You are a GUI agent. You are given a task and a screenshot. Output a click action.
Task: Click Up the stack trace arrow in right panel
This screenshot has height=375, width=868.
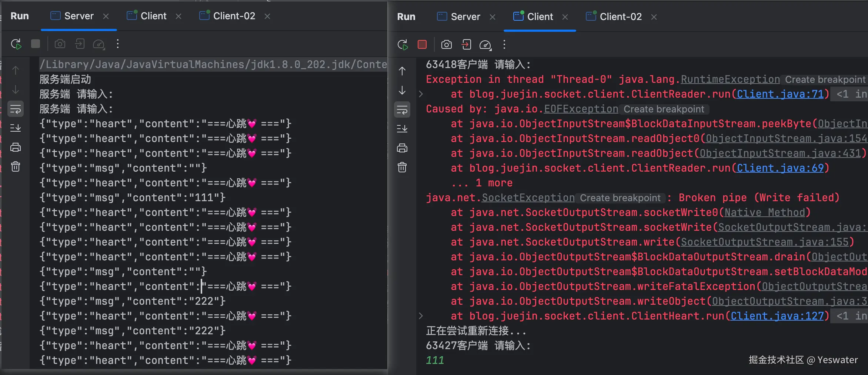pyautogui.click(x=402, y=71)
